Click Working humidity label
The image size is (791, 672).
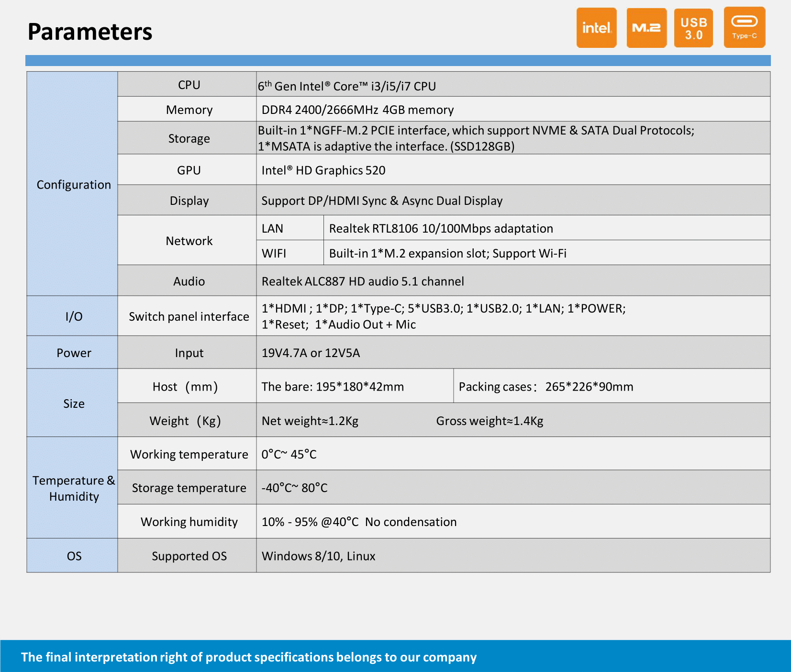189,522
